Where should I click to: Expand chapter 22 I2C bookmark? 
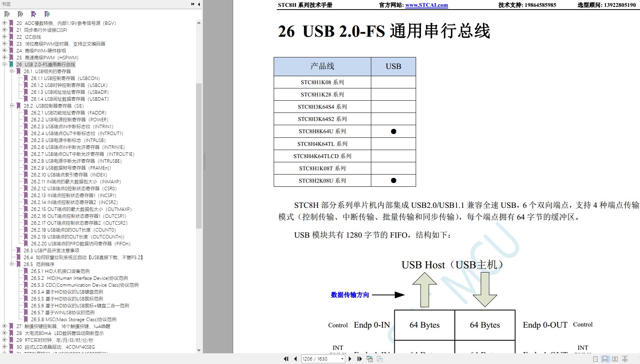[5, 37]
